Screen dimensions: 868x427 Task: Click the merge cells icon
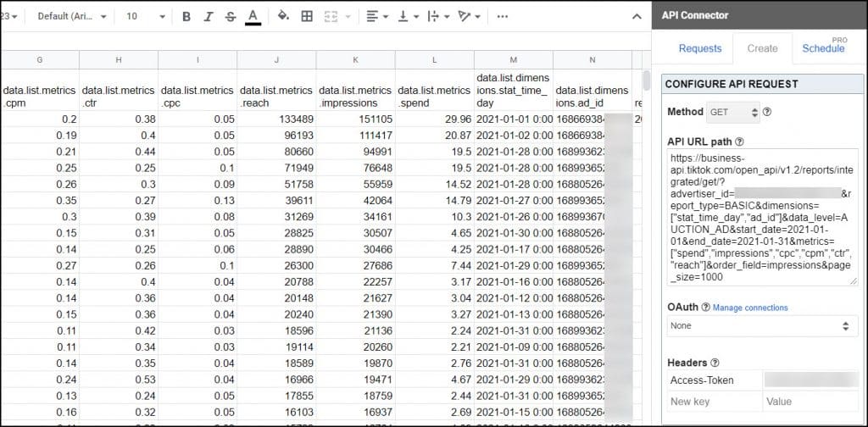(x=331, y=17)
